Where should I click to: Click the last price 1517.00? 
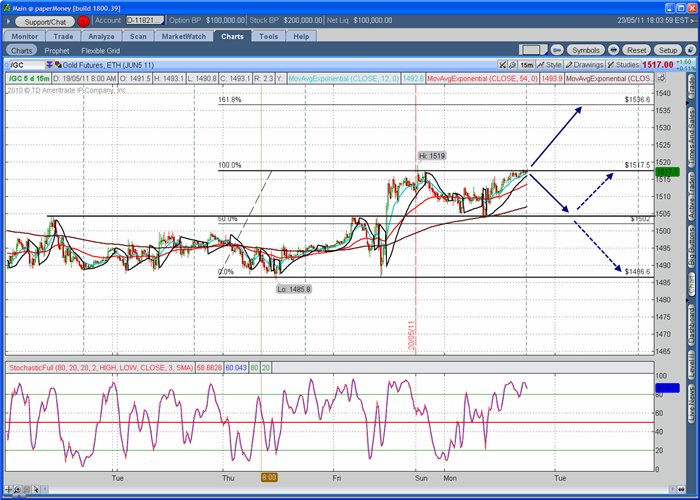click(658, 65)
